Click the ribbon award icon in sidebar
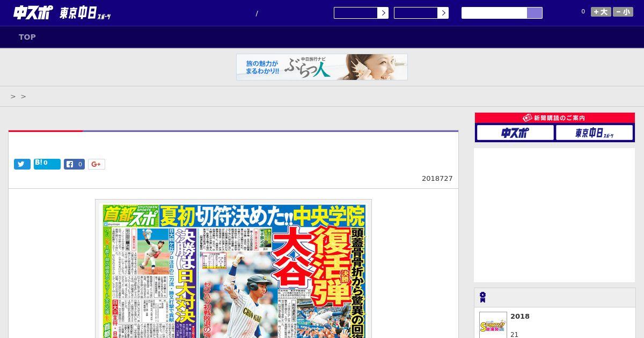 point(483,297)
